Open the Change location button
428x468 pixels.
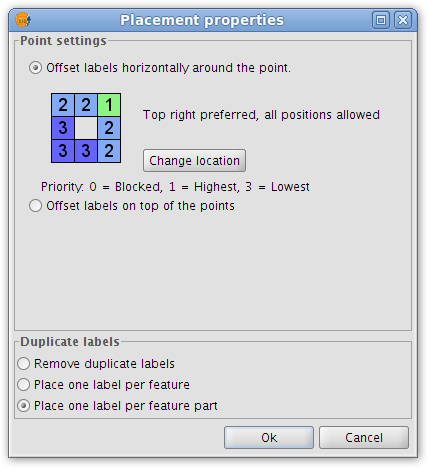coord(194,161)
